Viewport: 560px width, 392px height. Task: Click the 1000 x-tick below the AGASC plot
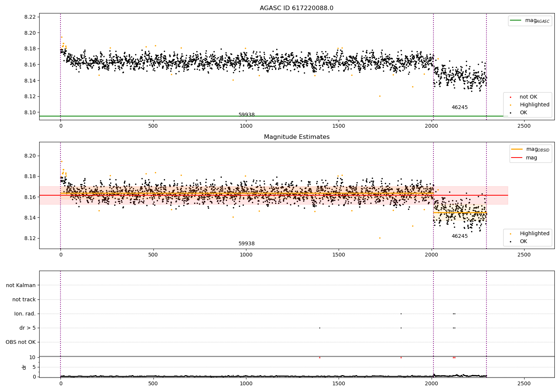[x=246, y=126]
